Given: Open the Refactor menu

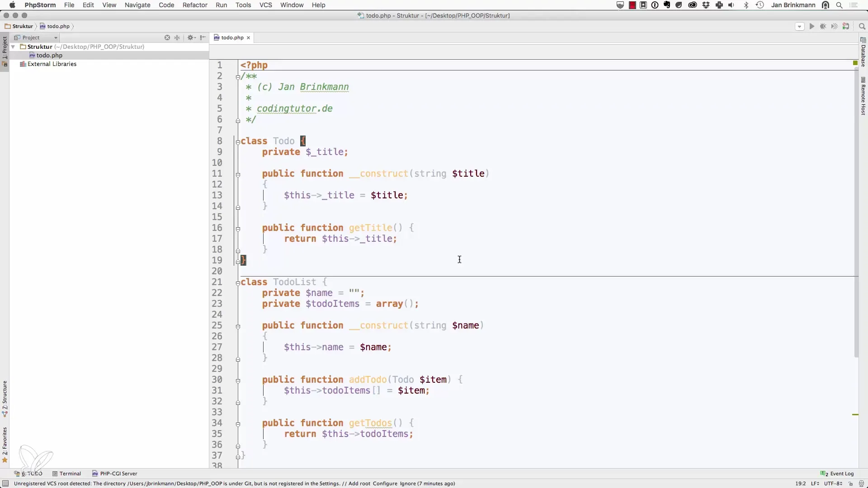Looking at the screenshot, I should point(195,5).
